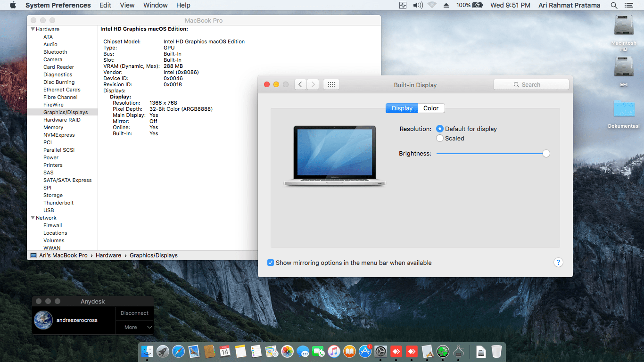Click the MacBook display thumbnail image
Screen dimensions: 644x362
334,156
